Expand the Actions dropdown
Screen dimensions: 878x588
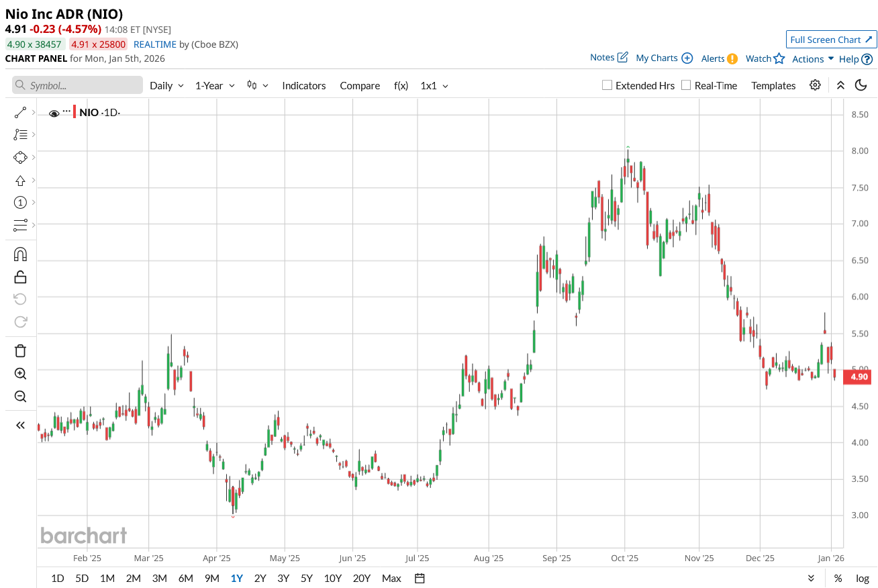coord(813,59)
